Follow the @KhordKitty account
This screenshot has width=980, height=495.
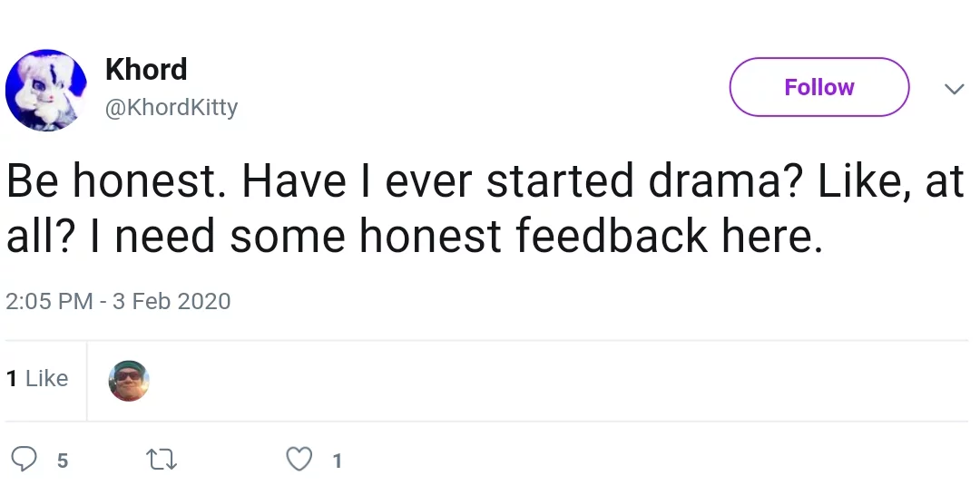click(x=819, y=87)
